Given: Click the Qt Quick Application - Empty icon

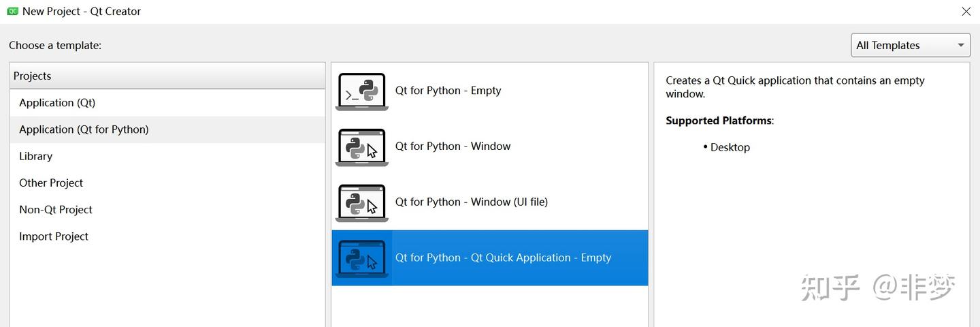Looking at the screenshot, I should [361, 259].
